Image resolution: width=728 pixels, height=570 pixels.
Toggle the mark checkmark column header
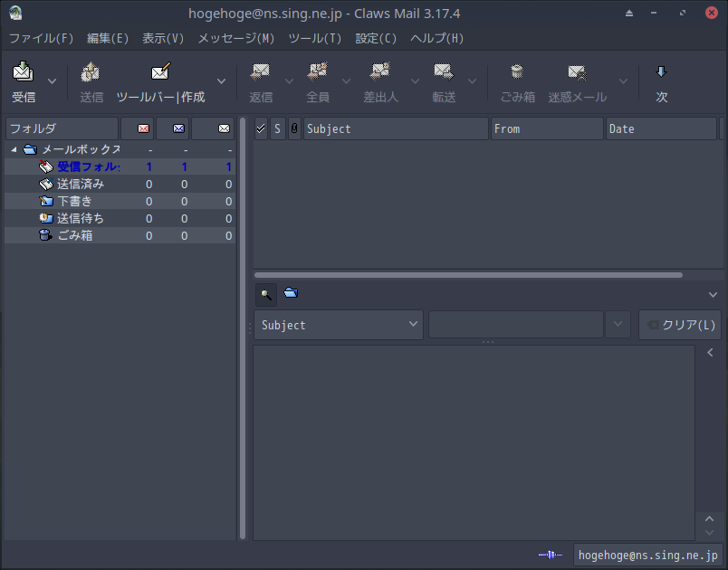(x=261, y=128)
